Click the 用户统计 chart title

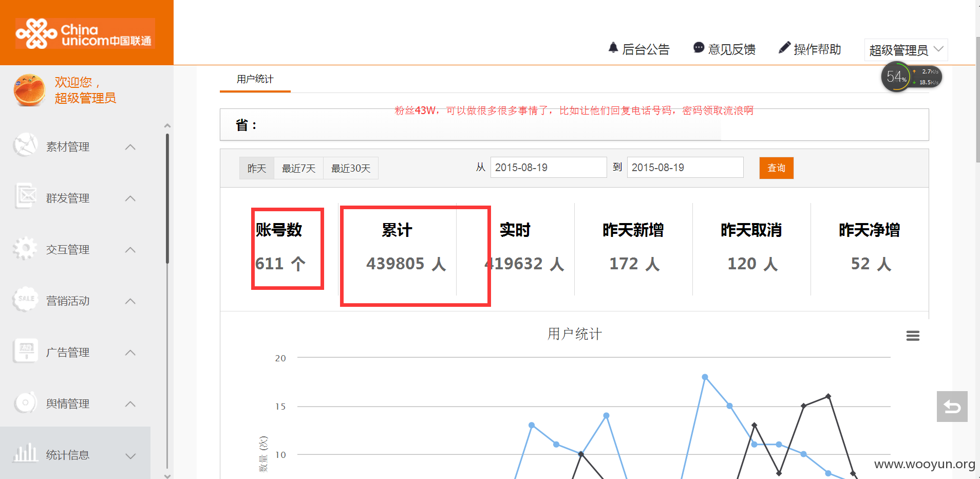coord(574,334)
